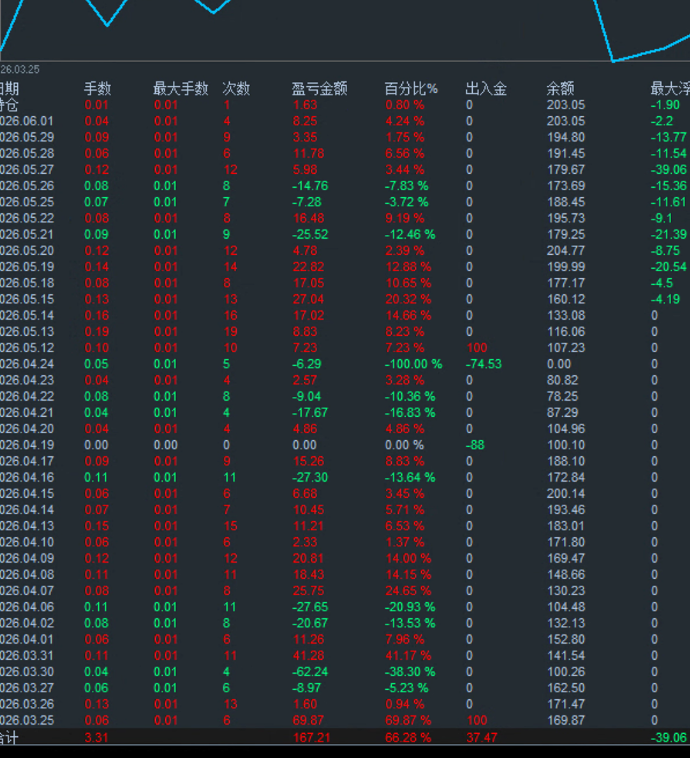Click the -39.06 floating loss in 026.05.27 row

pyautogui.click(x=668, y=170)
